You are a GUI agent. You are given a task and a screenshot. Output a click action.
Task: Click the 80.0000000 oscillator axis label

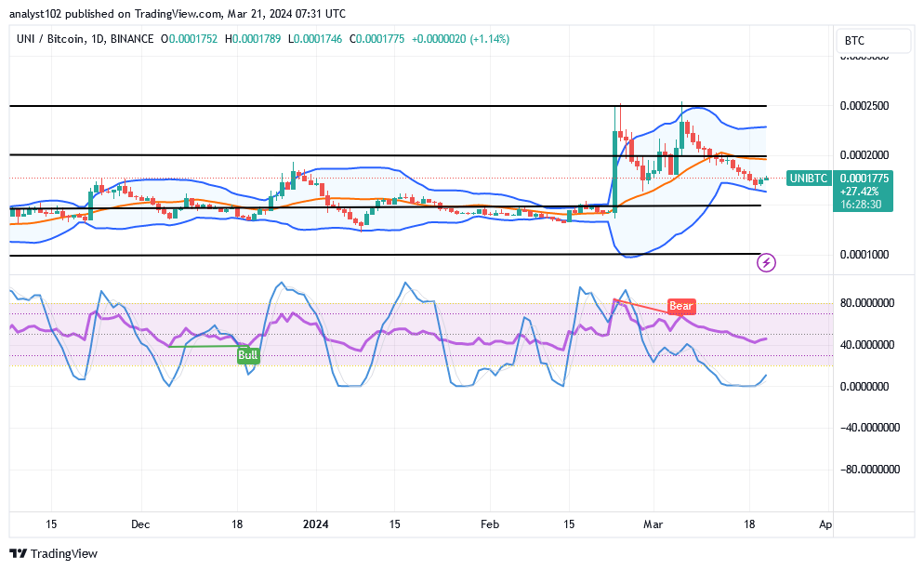coord(867,303)
